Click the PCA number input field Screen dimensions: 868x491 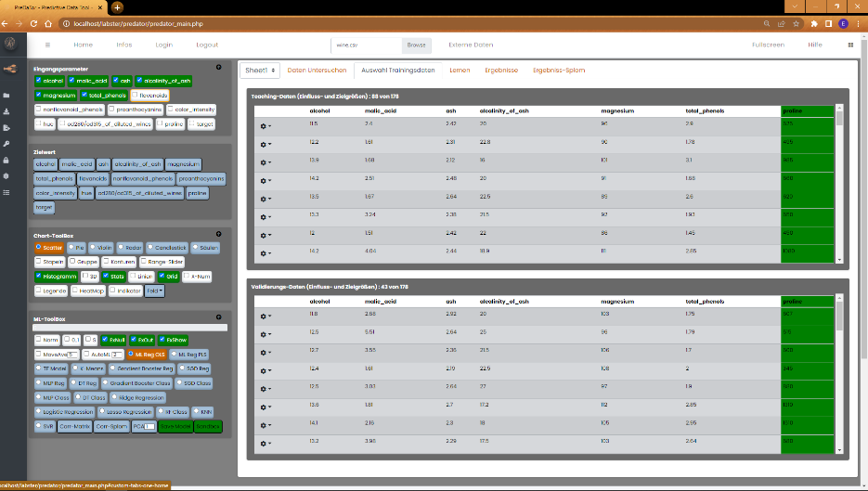(x=148, y=426)
